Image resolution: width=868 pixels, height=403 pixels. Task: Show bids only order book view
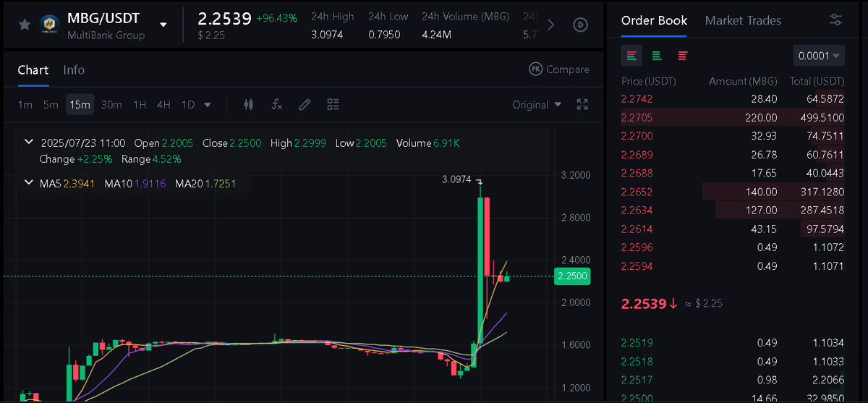coord(657,56)
